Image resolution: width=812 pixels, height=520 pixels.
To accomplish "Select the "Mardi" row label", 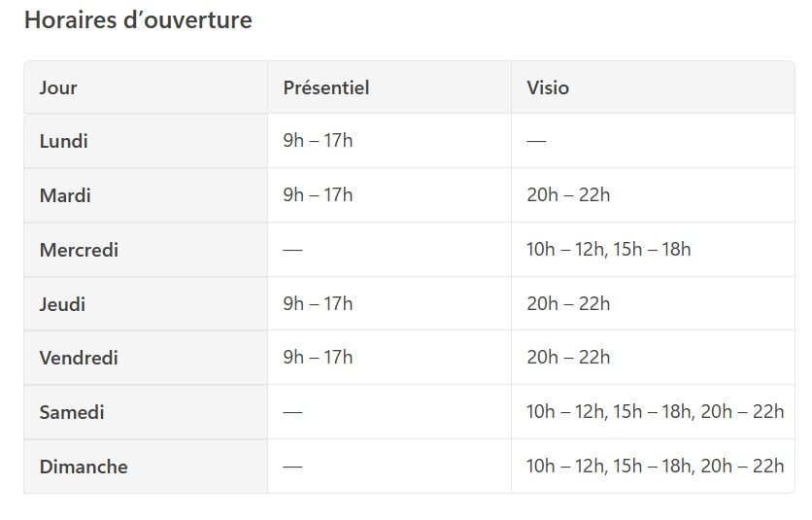I will tap(65, 195).
